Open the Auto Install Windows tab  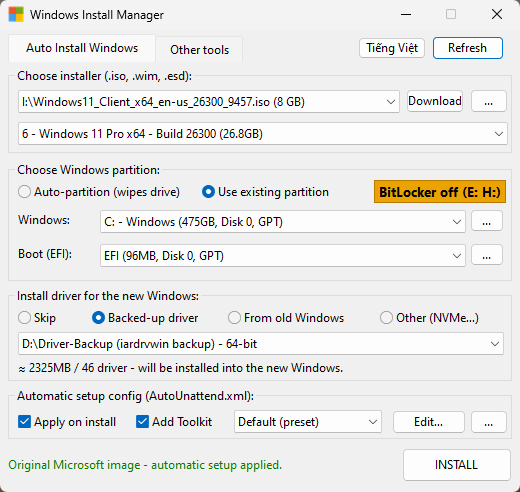pyautogui.click(x=82, y=48)
